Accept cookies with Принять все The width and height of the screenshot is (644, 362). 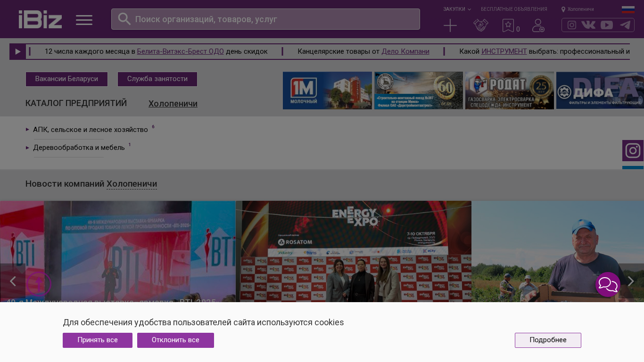(x=98, y=340)
